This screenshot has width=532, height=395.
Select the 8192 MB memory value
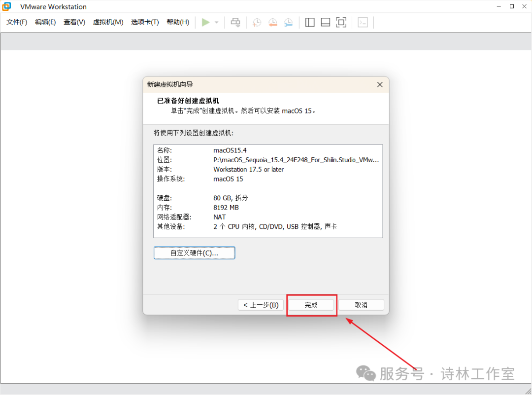[x=226, y=207]
